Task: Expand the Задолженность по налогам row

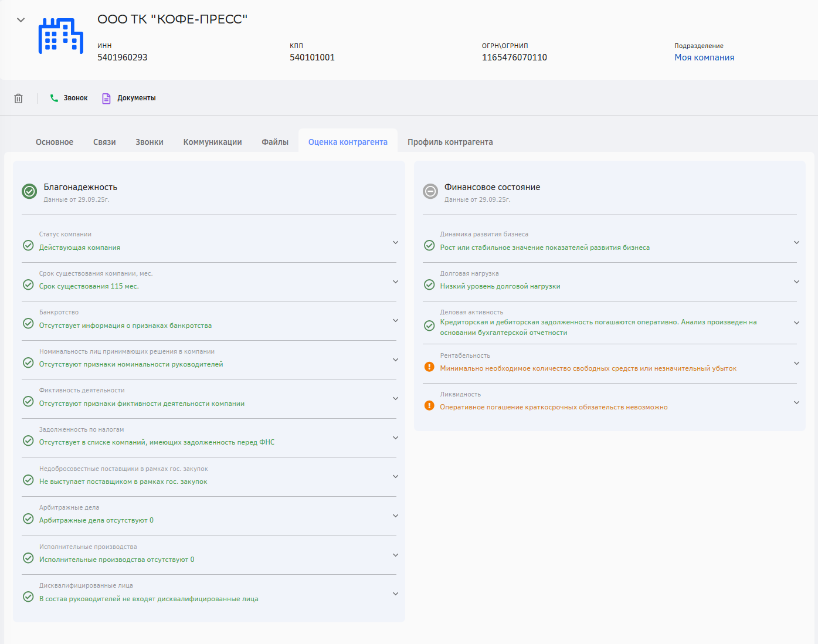Action: click(395, 438)
